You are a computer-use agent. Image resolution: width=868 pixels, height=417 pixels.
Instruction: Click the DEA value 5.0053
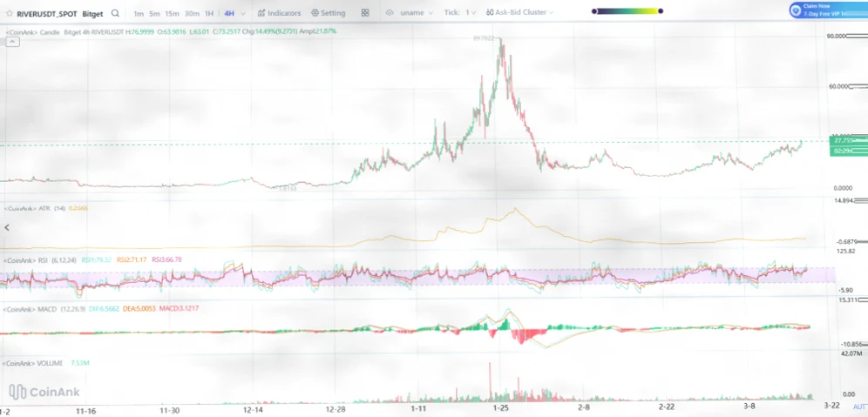[x=140, y=308]
